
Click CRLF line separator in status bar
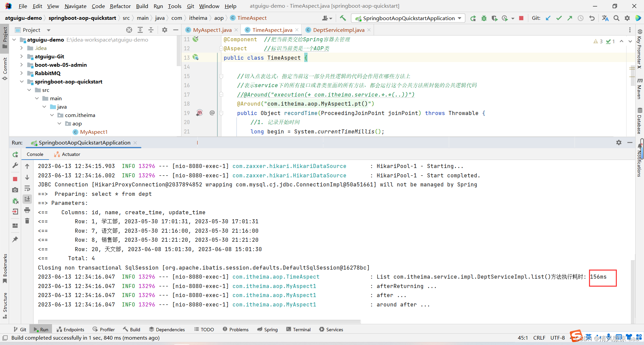point(539,338)
